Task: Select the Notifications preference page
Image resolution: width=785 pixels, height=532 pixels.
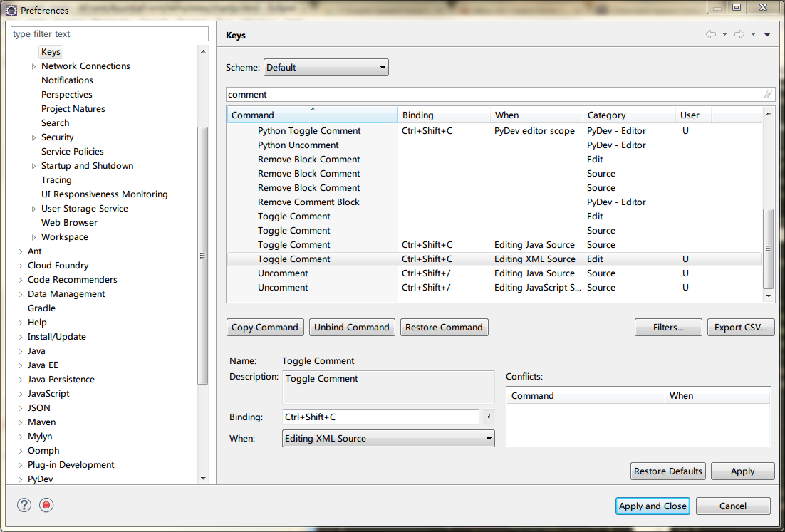Action: coord(67,80)
